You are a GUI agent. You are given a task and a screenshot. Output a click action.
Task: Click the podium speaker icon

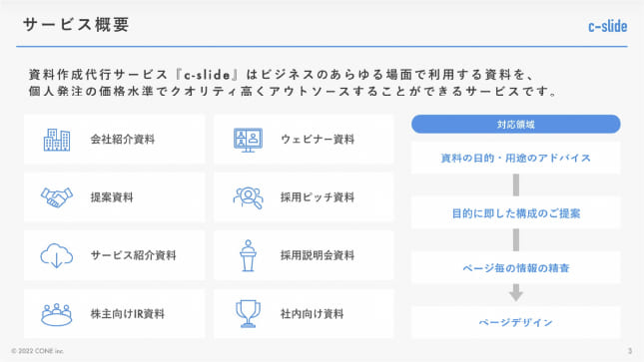coord(248,255)
